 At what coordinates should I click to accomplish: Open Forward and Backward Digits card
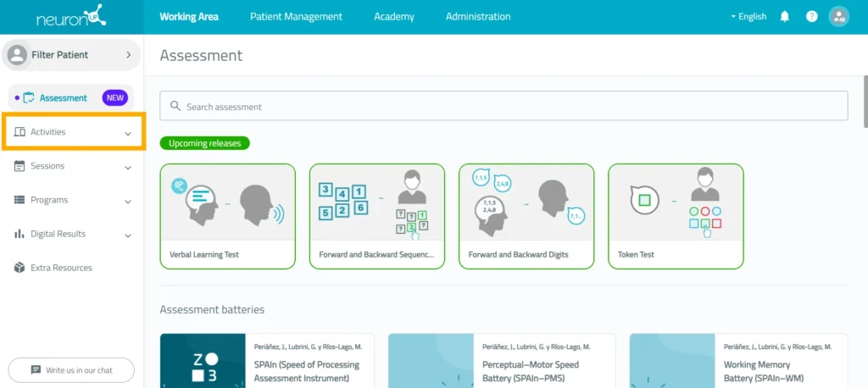pos(526,216)
